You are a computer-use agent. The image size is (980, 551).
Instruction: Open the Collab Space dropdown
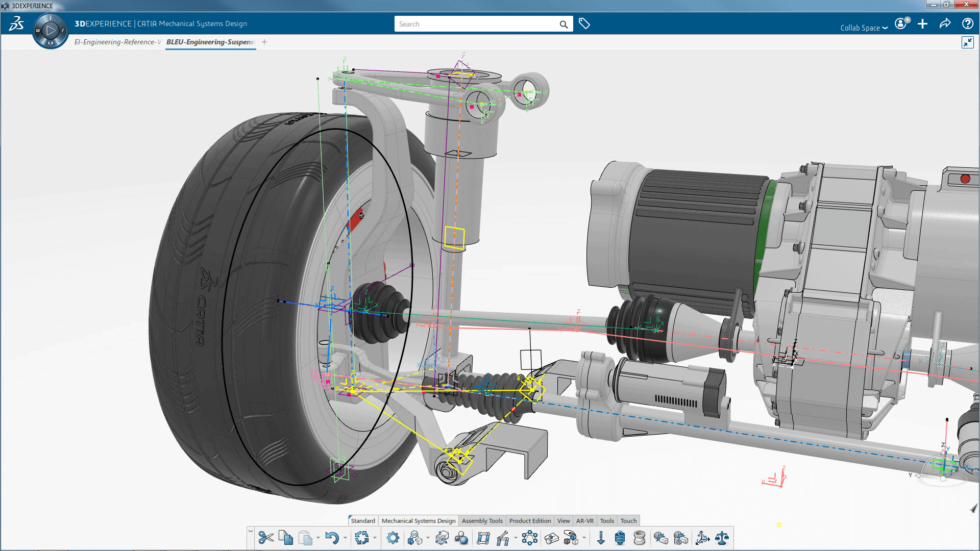point(864,28)
